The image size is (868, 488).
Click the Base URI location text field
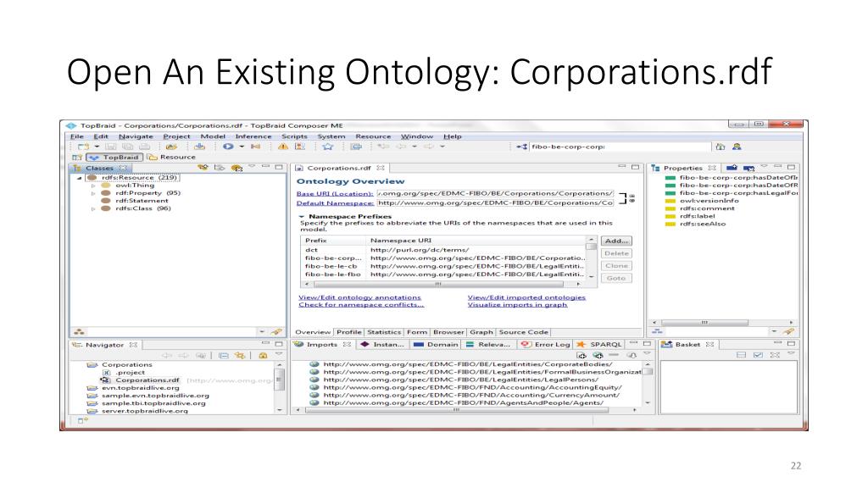click(495, 194)
